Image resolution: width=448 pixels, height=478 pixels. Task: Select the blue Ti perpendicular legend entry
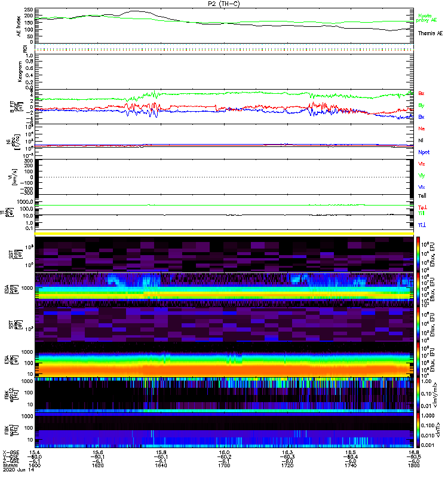[422, 225]
